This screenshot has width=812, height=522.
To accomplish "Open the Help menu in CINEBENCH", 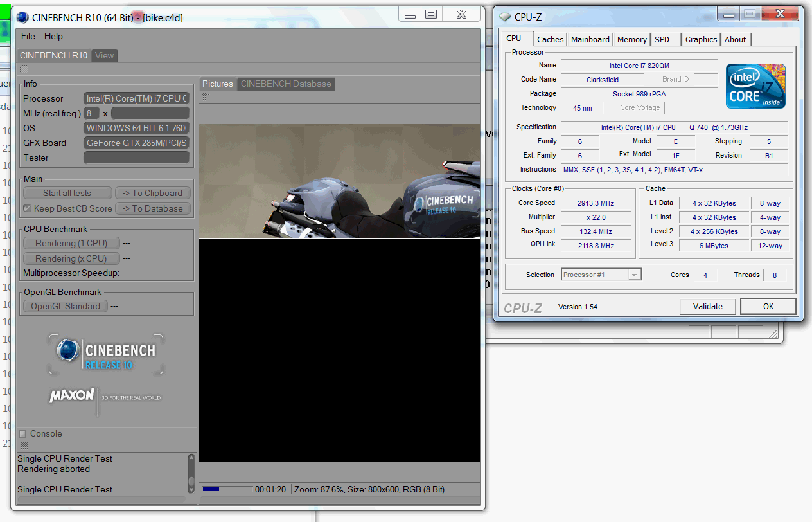I will (x=53, y=37).
